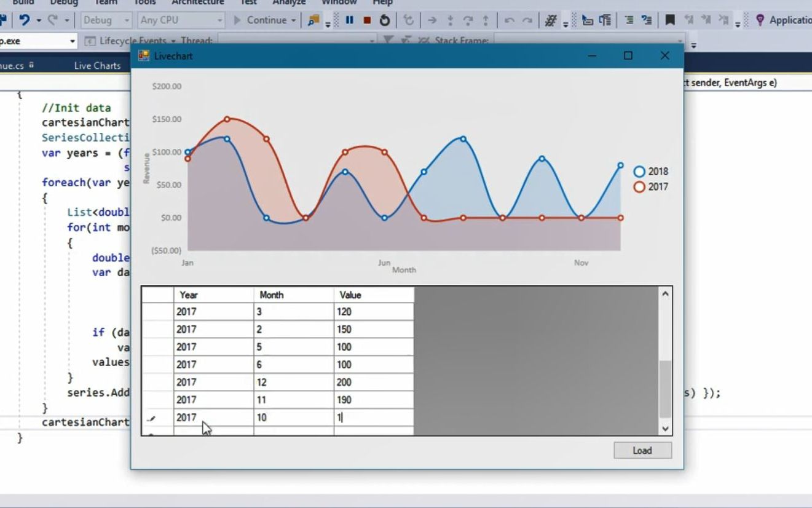Click the Livechart window app icon

(x=144, y=55)
